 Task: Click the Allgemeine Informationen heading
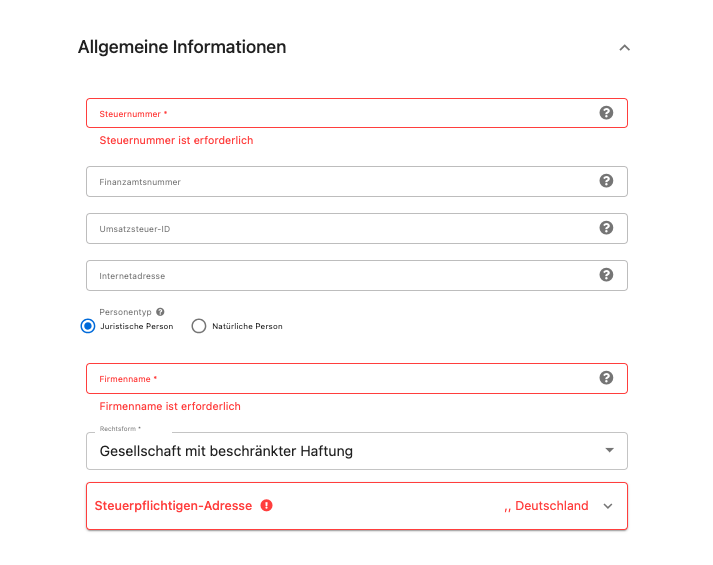pyautogui.click(x=182, y=47)
